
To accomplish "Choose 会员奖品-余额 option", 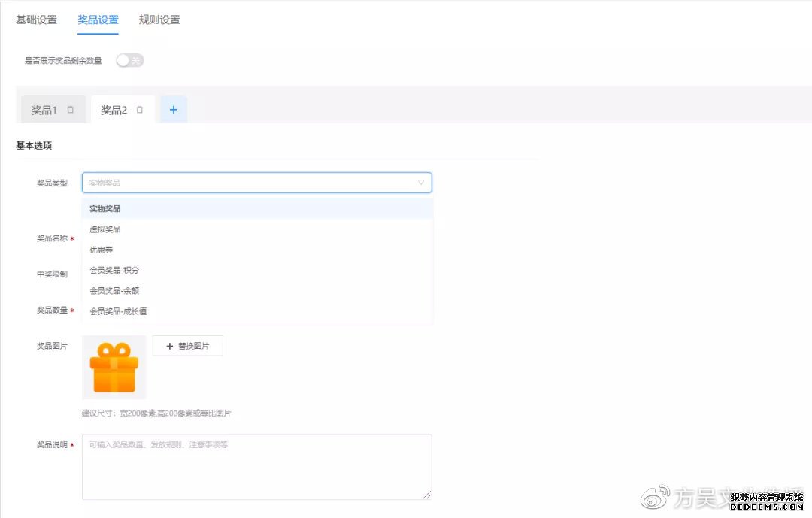I will coord(257,291).
